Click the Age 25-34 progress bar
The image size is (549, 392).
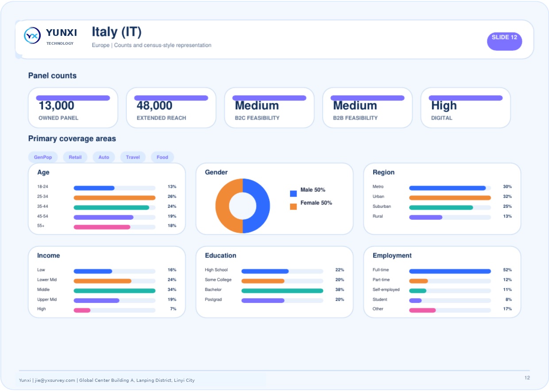tap(114, 198)
